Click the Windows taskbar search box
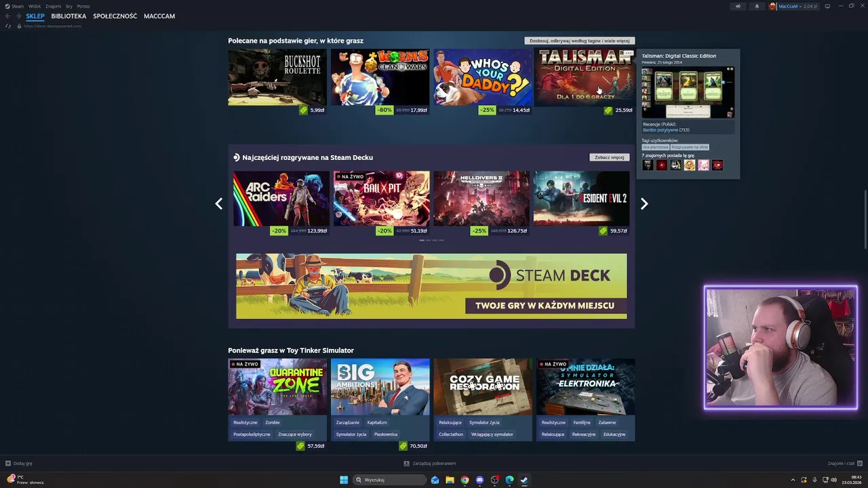The image size is (868, 488). coord(390,480)
